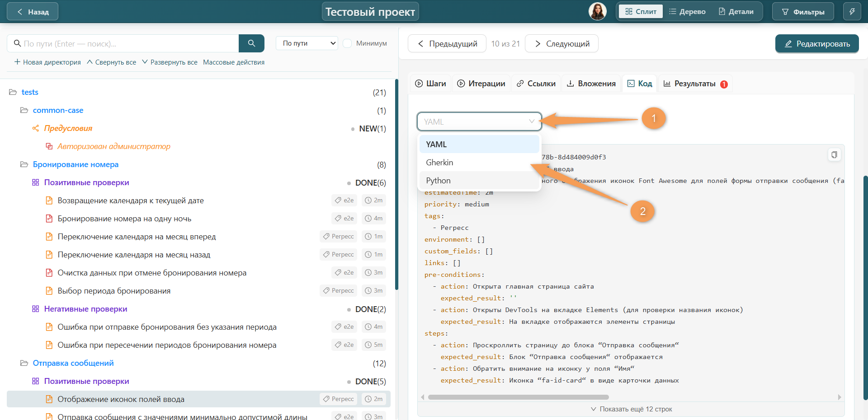Click the Редактировать button
The width and height of the screenshot is (868, 420).
pos(817,44)
